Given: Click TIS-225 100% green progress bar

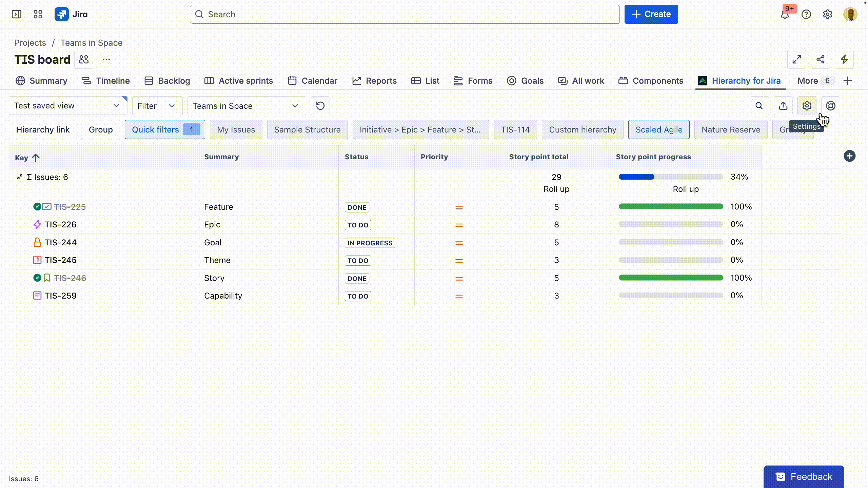Looking at the screenshot, I should [671, 206].
